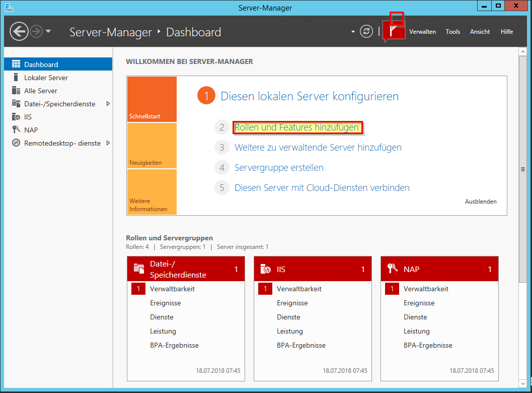This screenshot has height=393, width=532.
Task: Open the Hilfe menu
Action: pos(506,32)
